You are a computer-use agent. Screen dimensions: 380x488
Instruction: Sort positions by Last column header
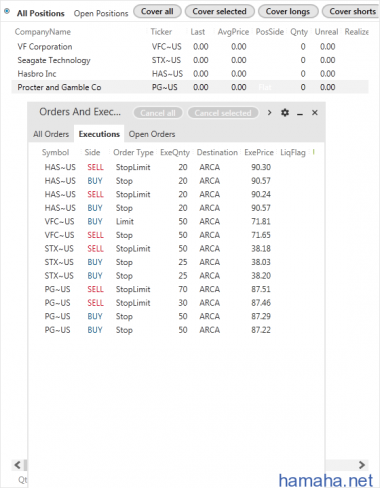click(198, 32)
